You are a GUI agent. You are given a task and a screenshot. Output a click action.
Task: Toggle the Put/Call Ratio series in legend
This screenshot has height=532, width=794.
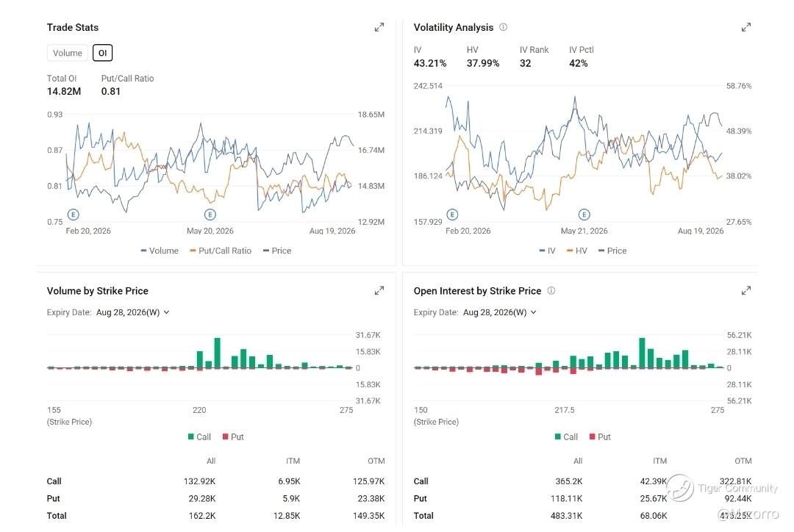tap(221, 251)
